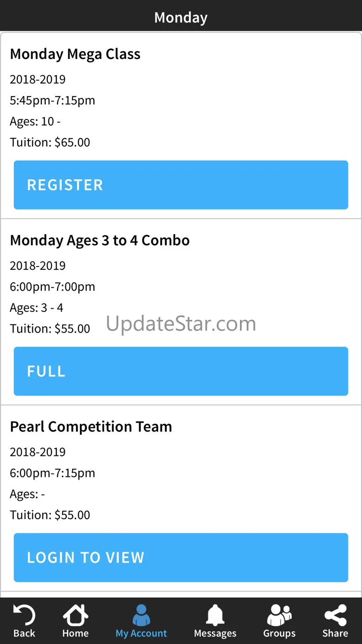Tap the Back arrow icon
The width and height of the screenshot is (362, 644).
24,615
